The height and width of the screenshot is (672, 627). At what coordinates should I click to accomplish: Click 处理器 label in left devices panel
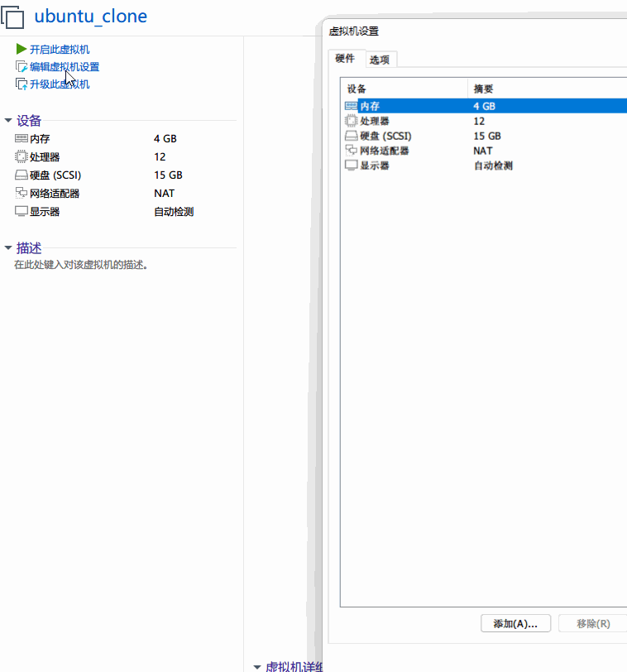(x=45, y=157)
